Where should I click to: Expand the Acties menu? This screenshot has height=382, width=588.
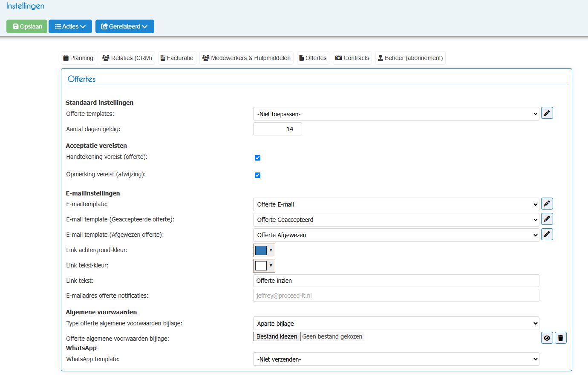pos(70,26)
